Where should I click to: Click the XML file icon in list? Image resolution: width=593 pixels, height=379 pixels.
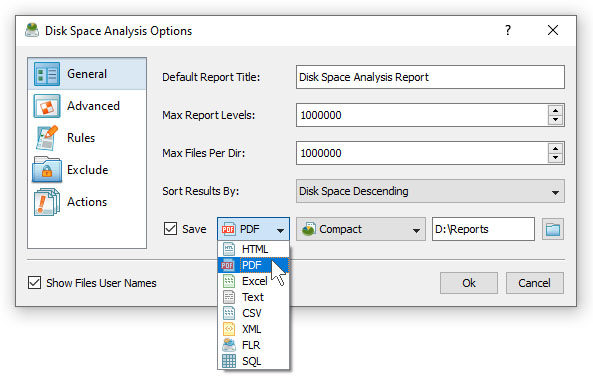pyautogui.click(x=229, y=329)
